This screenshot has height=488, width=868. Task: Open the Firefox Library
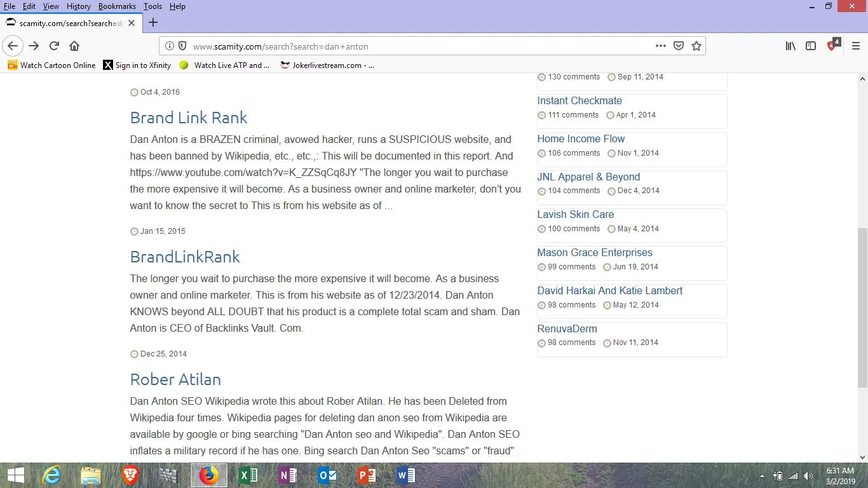[x=790, y=46]
